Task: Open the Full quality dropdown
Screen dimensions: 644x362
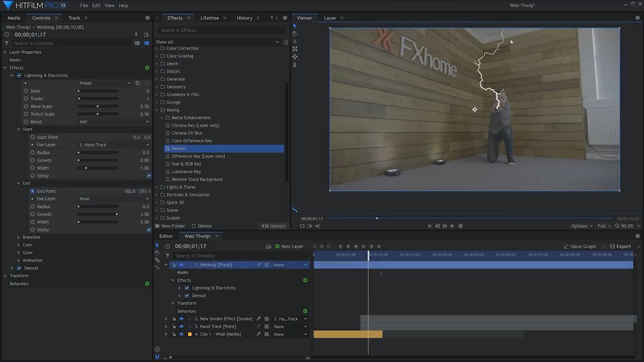Action: (604, 226)
